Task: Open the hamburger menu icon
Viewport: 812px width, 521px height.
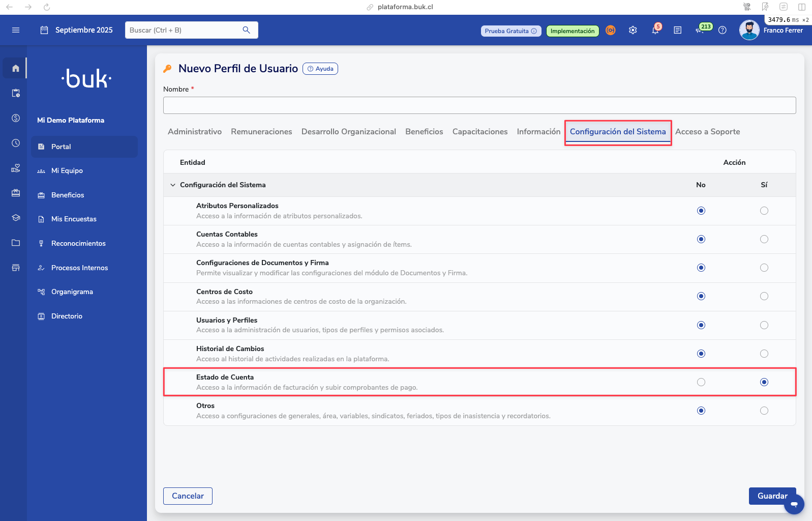Action: [x=16, y=30]
